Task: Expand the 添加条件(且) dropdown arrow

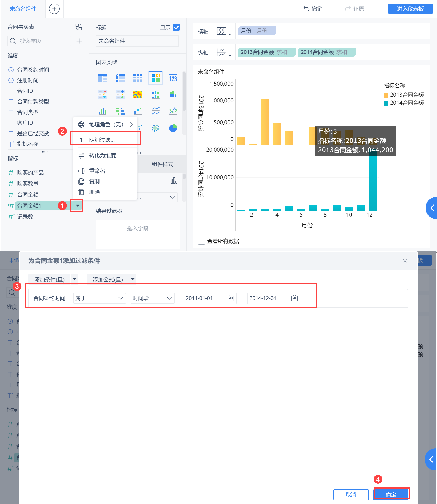Action: click(74, 279)
